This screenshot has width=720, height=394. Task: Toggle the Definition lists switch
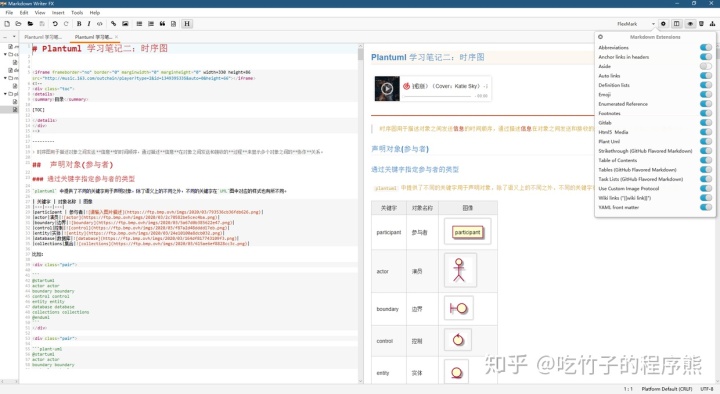[705, 85]
